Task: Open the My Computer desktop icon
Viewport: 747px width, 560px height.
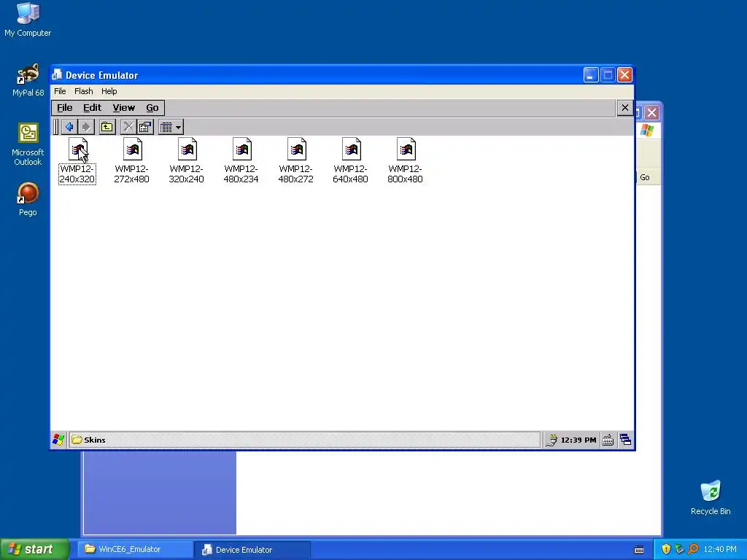Action: point(28,20)
